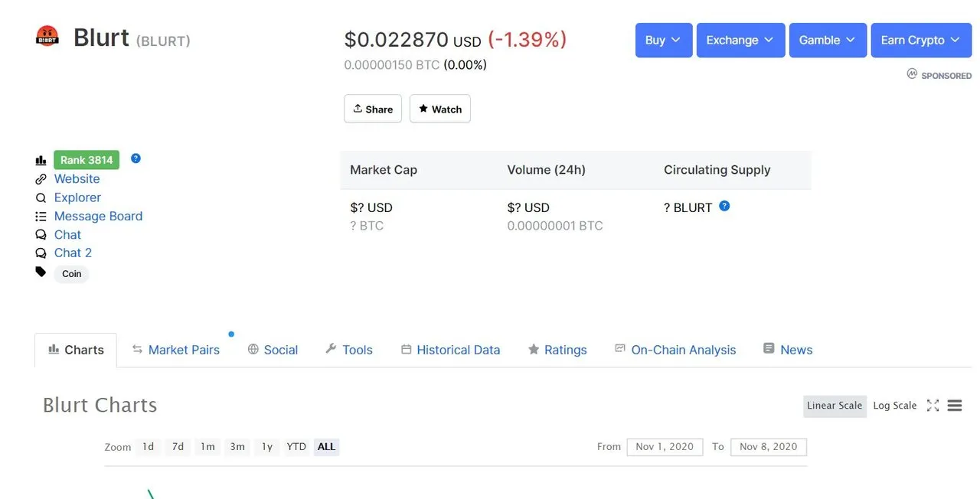Expand the Earn Crypto dropdown
The image size is (980, 499).
(x=922, y=40)
